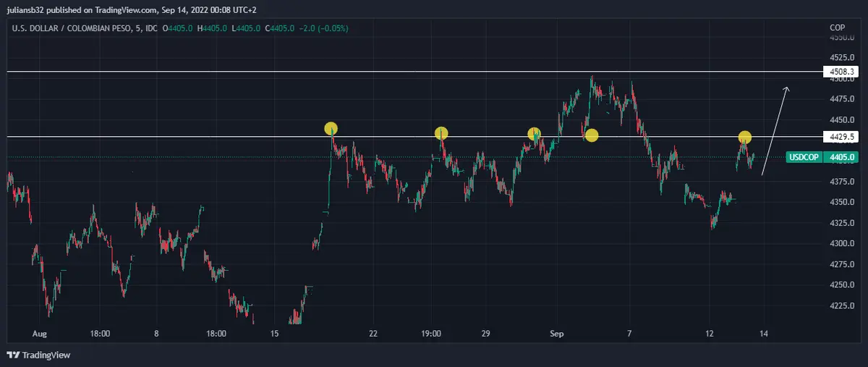Click the green 4405.0 current price label
This screenshot has width=868, height=367.
[843, 157]
